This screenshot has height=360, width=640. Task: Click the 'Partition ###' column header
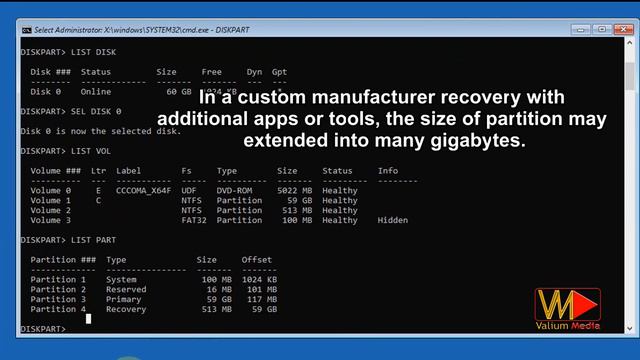pyautogui.click(x=63, y=260)
